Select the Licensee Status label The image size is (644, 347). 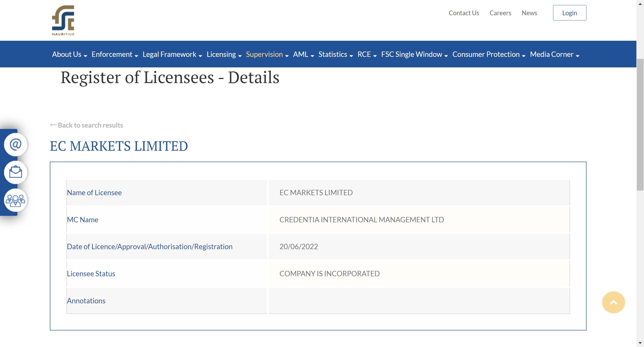coord(91,274)
